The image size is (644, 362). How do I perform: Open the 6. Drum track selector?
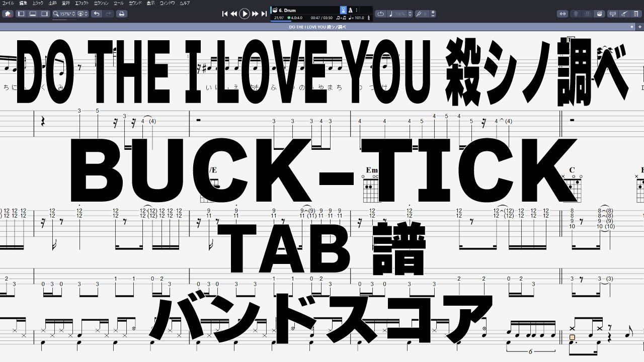pyautogui.click(x=287, y=9)
